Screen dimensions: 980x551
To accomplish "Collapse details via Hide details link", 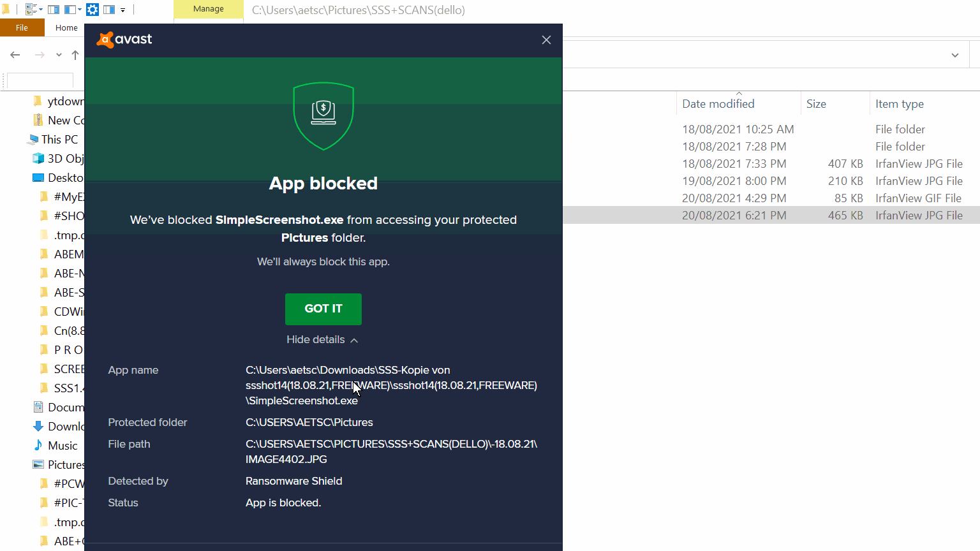I will pyautogui.click(x=322, y=340).
